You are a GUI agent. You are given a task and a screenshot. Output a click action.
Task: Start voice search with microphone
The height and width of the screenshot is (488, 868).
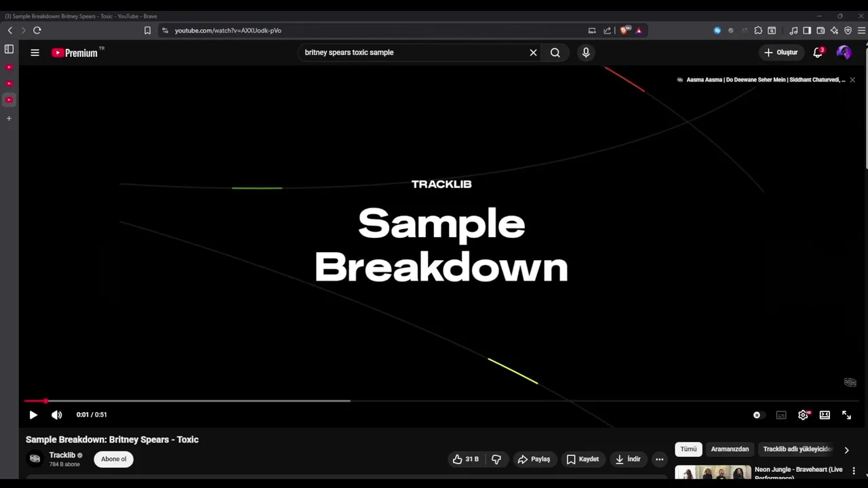point(586,52)
